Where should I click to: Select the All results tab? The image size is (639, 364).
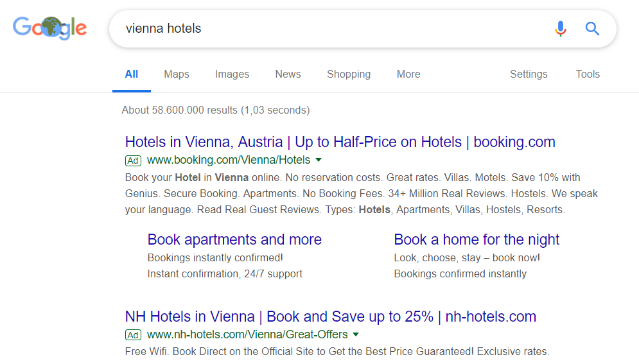132,74
